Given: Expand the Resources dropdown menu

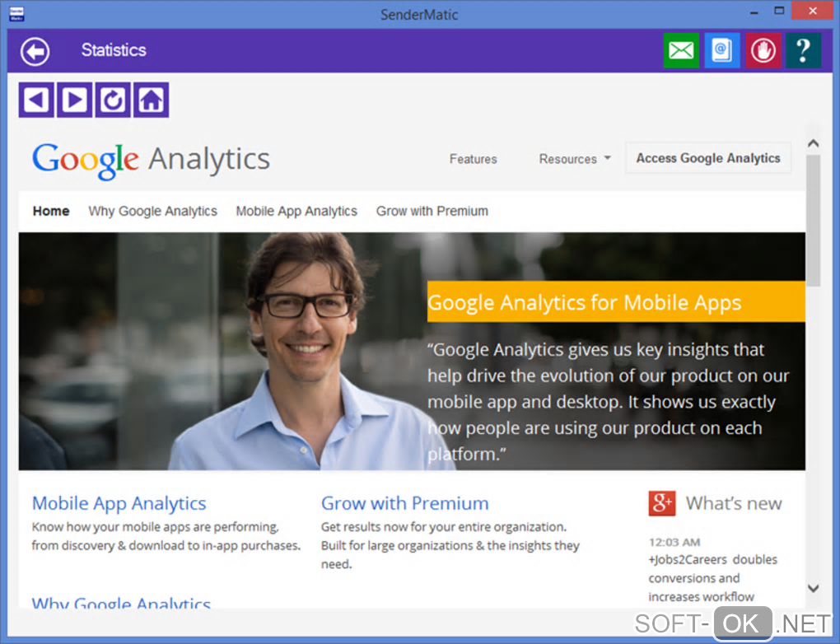Looking at the screenshot, I should click(575, 159).
